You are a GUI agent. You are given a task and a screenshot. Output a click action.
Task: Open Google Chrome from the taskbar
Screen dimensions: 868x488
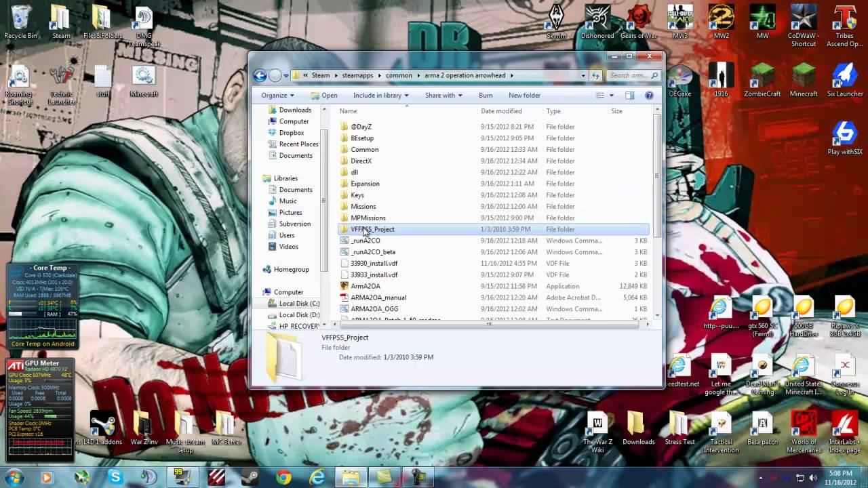tap(283, 477)
